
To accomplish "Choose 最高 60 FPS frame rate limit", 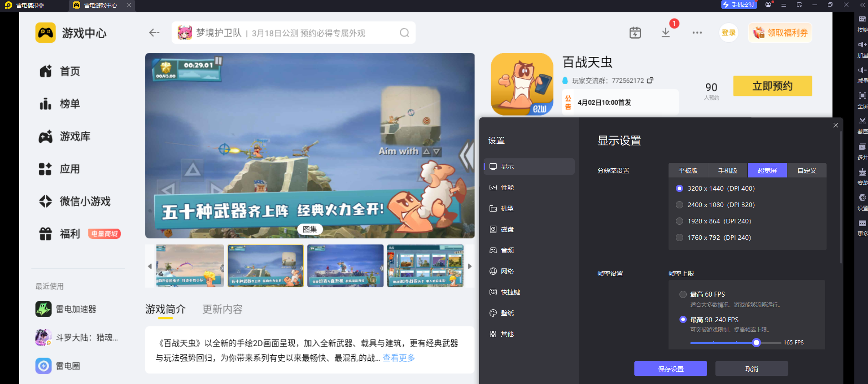I will (x=683, y=294).
